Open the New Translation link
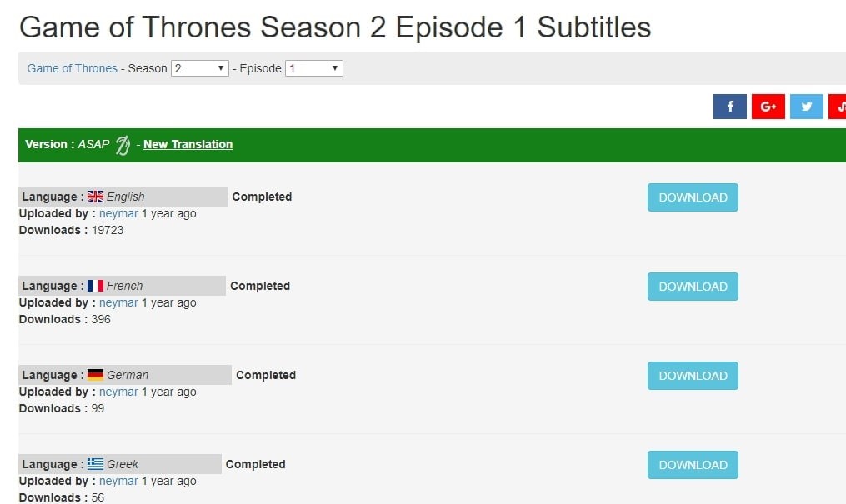The width and height of the screenshot is (846, 504). (x=188, y=144)
